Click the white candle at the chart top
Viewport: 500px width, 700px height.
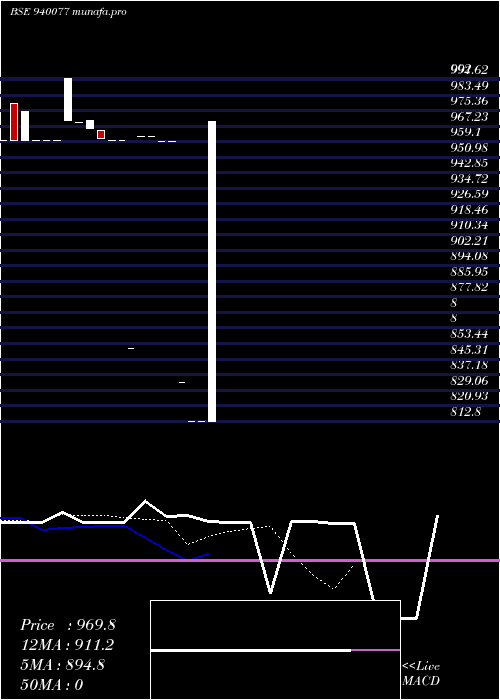point(68,100)
